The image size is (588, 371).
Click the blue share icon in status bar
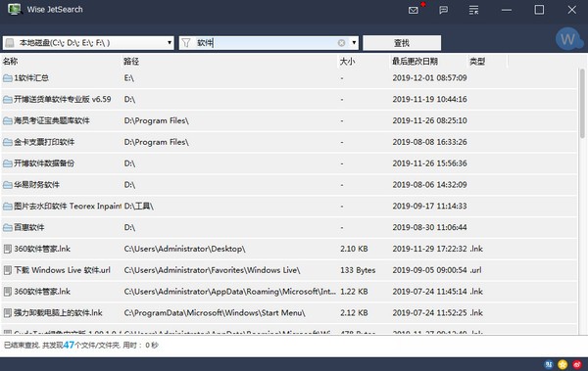(549, 364)
